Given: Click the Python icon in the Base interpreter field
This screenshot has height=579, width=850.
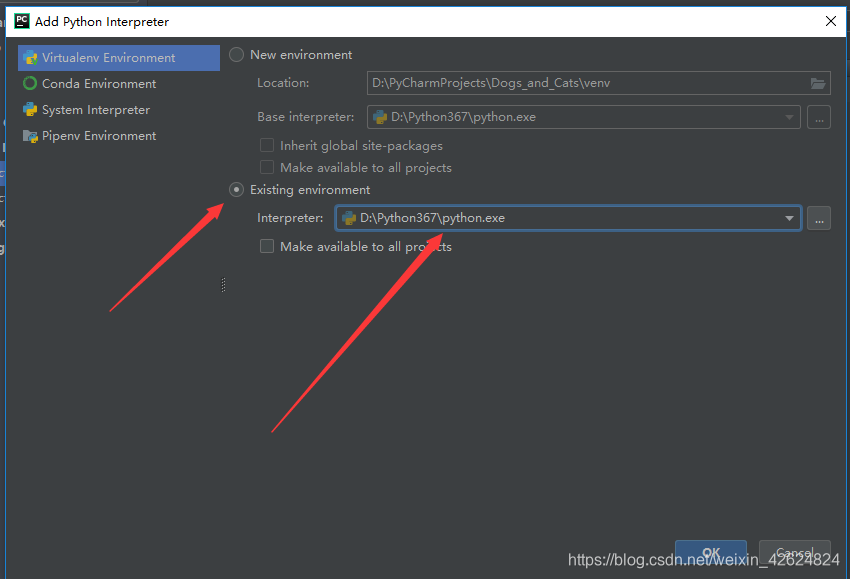Looking at the screenshot, I should [380, 117].
